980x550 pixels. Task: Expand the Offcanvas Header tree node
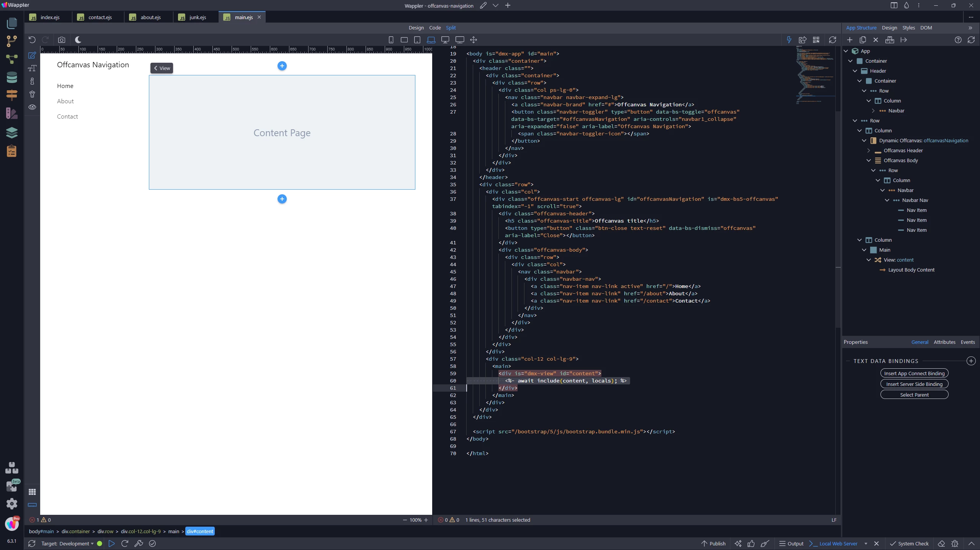(869, 150)
